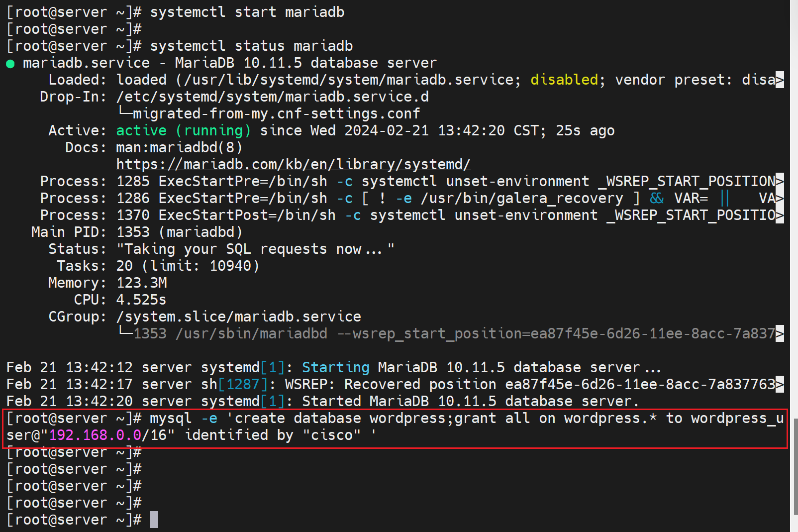Click the "systemctl status mariadb" command text
Image resolution: width=798 pixels, height=532 pixels.
coord(251,46)
